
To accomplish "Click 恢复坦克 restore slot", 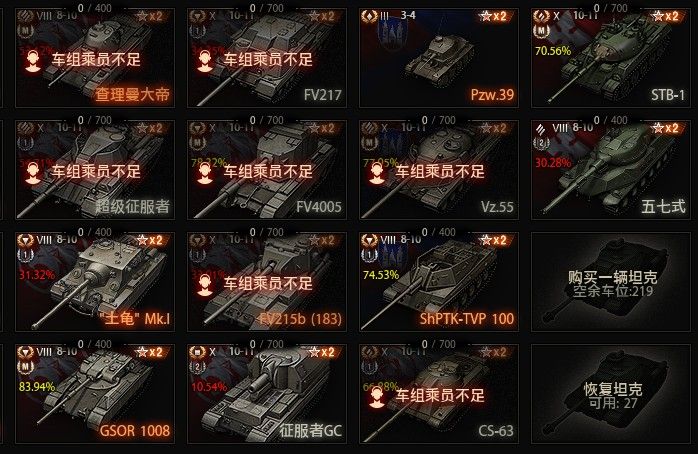I will (610, 394).
